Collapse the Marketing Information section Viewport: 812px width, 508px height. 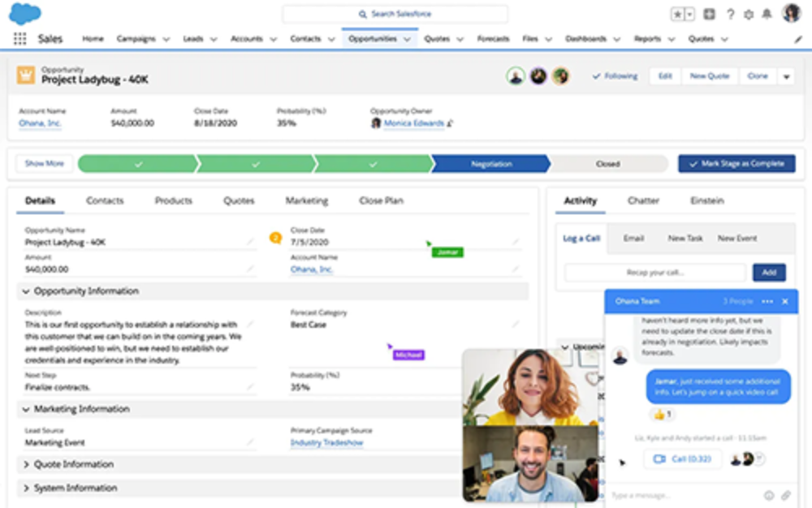[x=26, y=409]
